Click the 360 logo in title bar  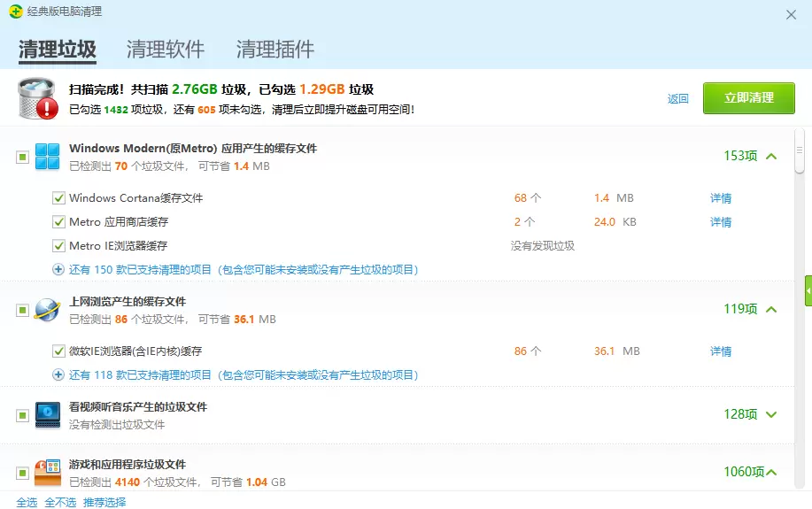(16, 12)
